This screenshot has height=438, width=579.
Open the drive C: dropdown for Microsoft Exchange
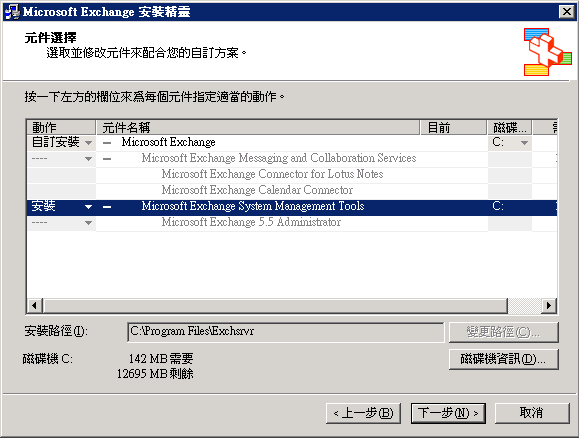click(524, 143)
